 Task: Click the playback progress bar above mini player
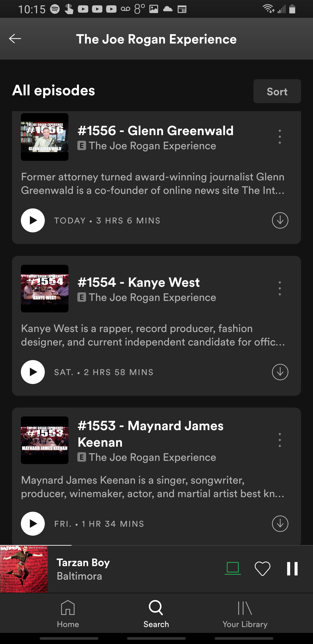(x=156, y=545)
